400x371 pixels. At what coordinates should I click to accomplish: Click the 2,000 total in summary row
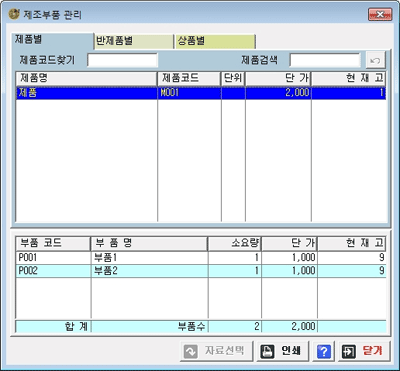point(289,326)
